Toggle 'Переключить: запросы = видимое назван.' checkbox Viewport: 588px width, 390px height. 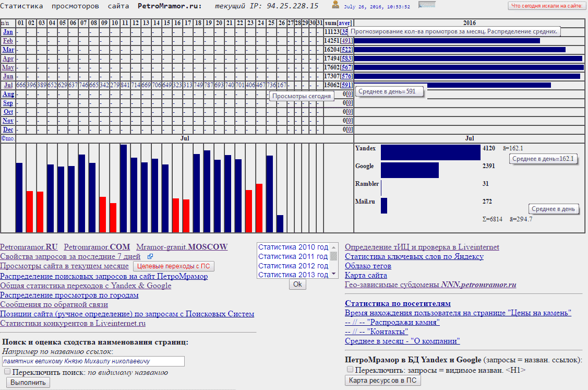click(x=350, y=369)
